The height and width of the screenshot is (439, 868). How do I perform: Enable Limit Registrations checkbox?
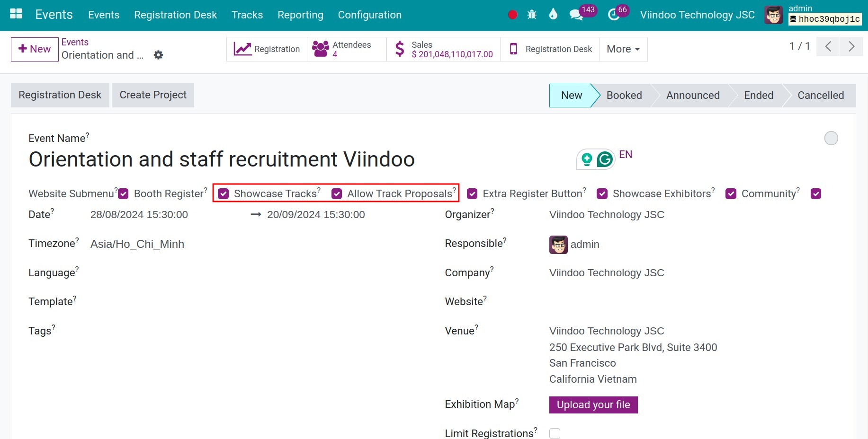555,433
